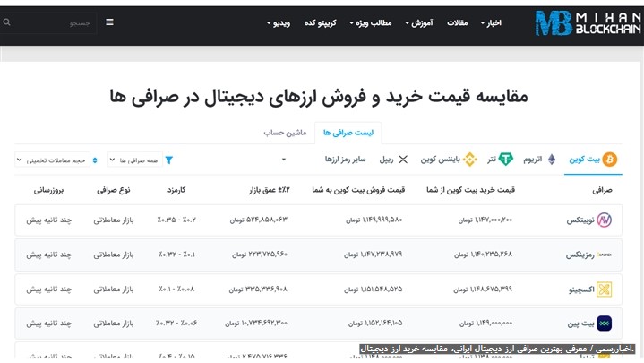The width and height of the screenshot is (644, 363).
Task: Switch to ماشین حساب tab
Action: [285, 133]
